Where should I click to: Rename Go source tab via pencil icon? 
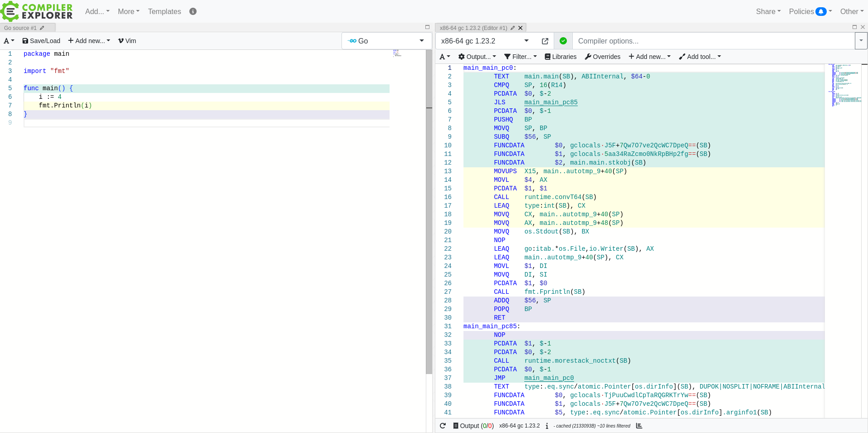pyautogui.click(x=42, y=28)
